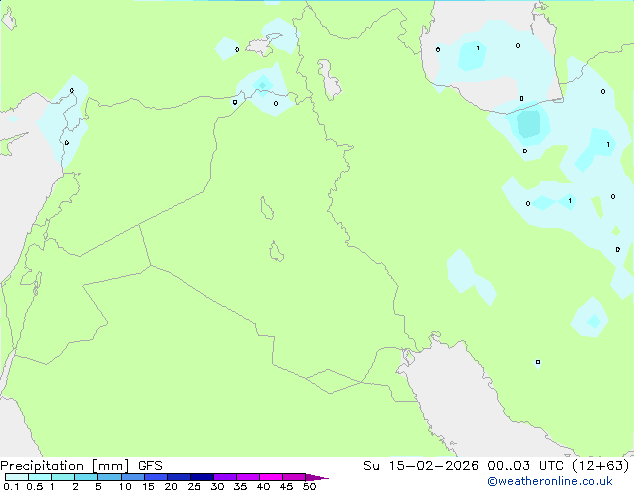This screenshot has width=634, height=490.
Task: Click the "Precipitation [mm]" title text
Action: (65, 466)
